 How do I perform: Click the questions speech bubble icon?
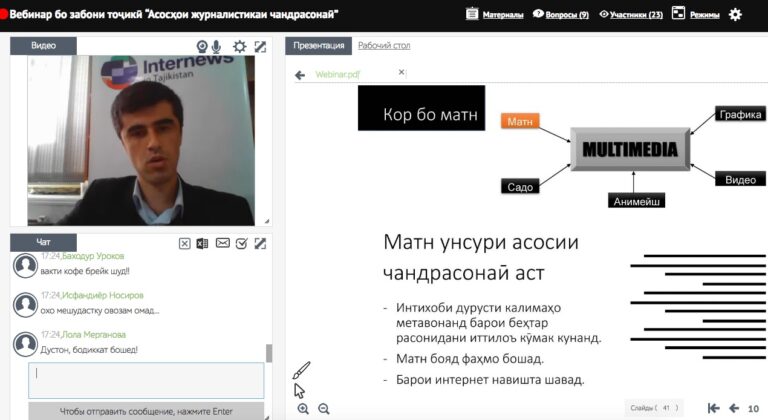tap(538, 14)
